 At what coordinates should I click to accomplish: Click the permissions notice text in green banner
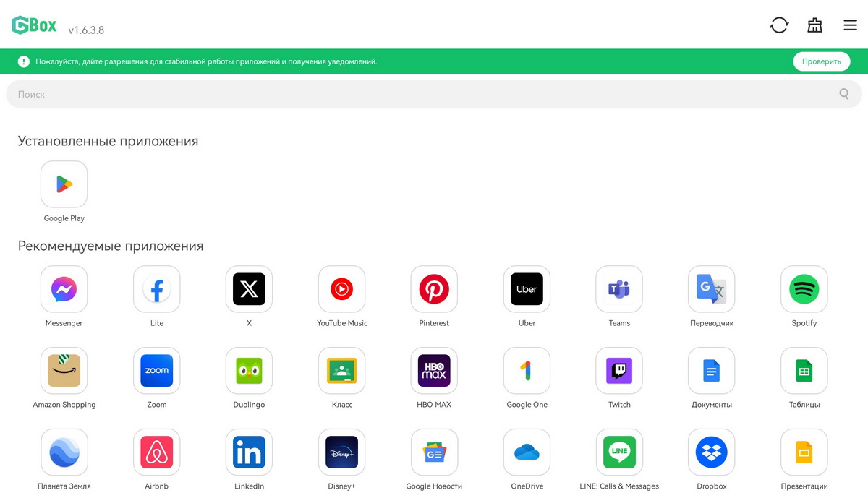(x=206, y=61)
